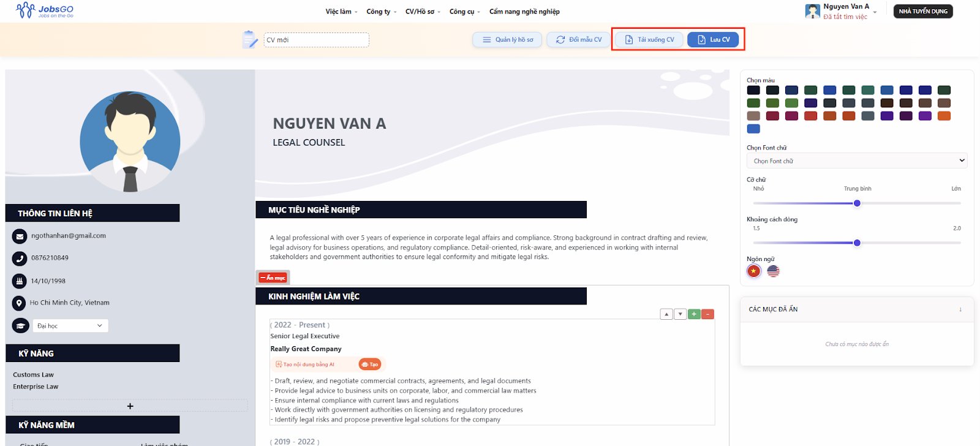The image size is (980, 446).
Task: Open Quản lý hồ sơ profile manager
Action: [x=507, y=40]
